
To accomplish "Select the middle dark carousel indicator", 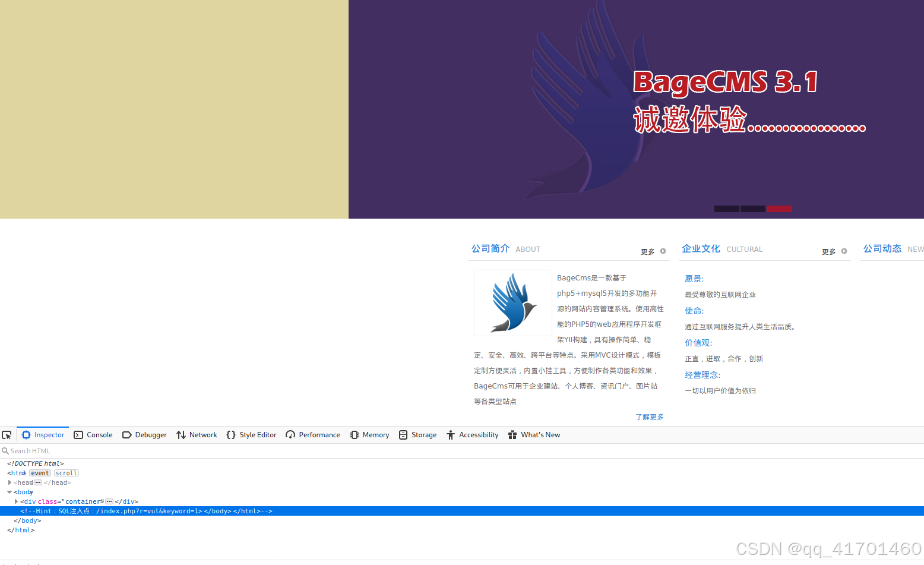I will coord(753,209).
